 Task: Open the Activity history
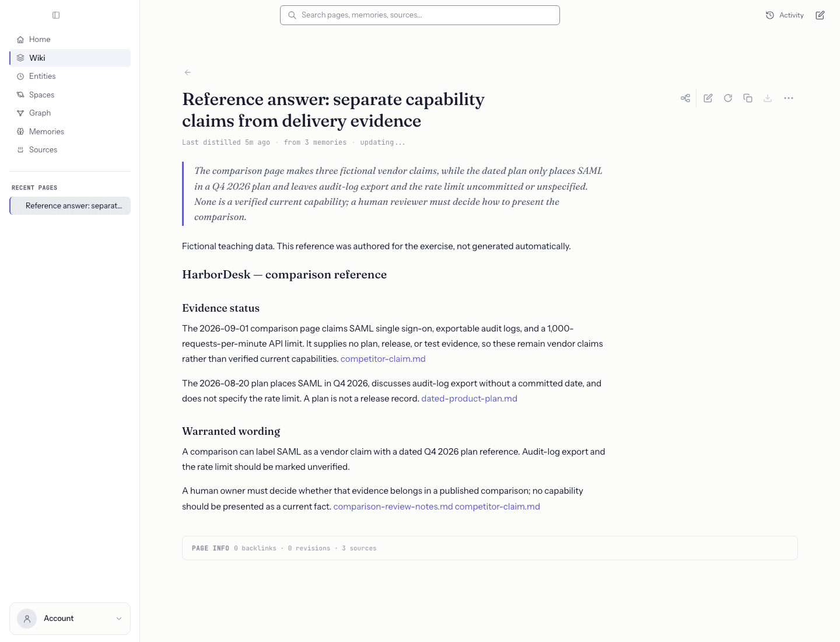pyautogui.click(x=785, y=15)
